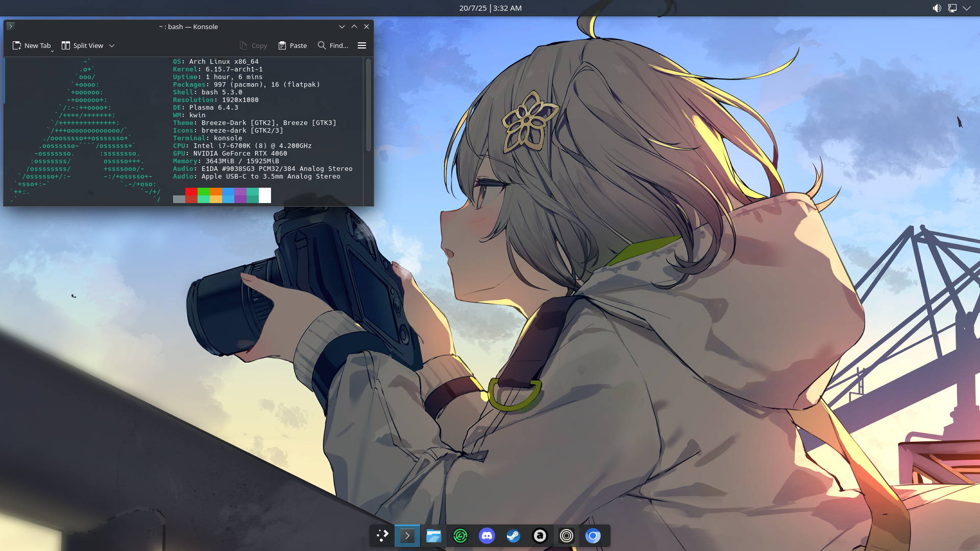Click the 'GPU: NVIDIA GeForce RTX 4060' line
980x551 pixels.
230,153
